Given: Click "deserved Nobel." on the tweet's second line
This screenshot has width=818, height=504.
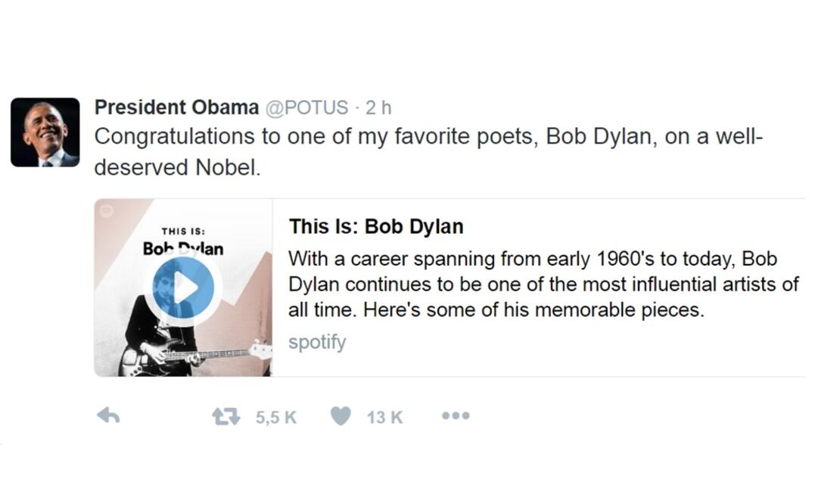Looking at the screenshot, I should pos(177,168).
